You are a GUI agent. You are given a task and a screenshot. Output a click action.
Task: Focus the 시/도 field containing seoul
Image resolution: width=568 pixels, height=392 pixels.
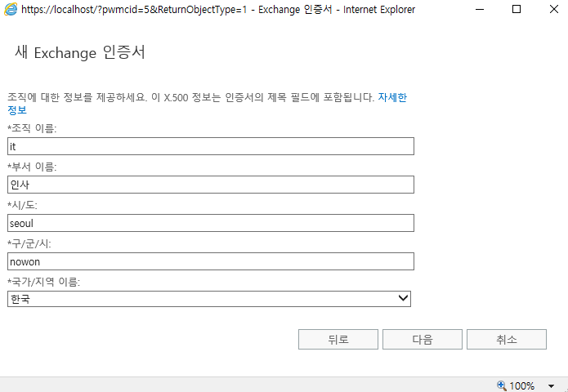(x=211, y=223)
